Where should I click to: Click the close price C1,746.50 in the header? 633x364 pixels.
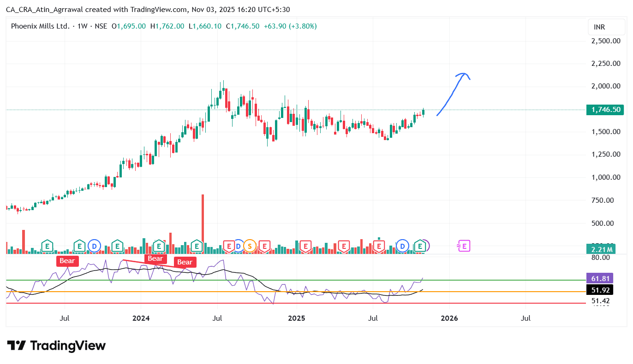(x=243, y=26)
